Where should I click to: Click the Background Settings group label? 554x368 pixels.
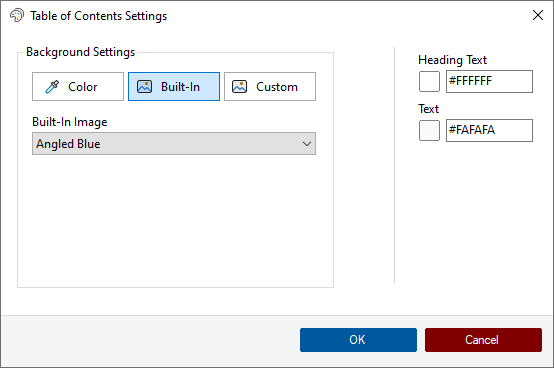click(x=81, y=52)
